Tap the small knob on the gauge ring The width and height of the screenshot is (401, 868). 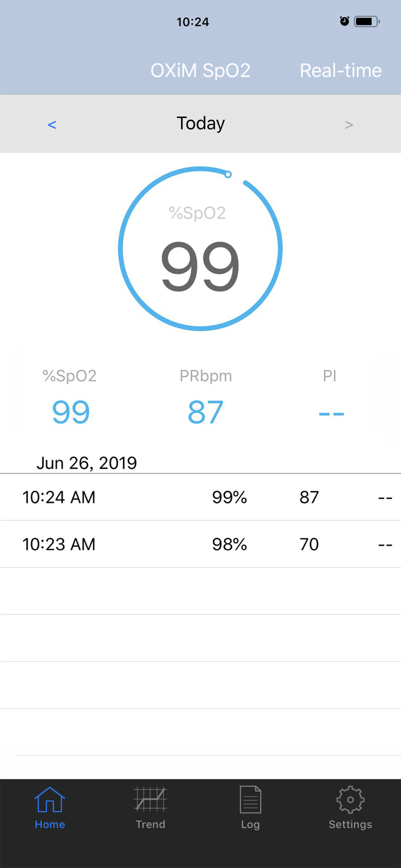coord(228,174)
